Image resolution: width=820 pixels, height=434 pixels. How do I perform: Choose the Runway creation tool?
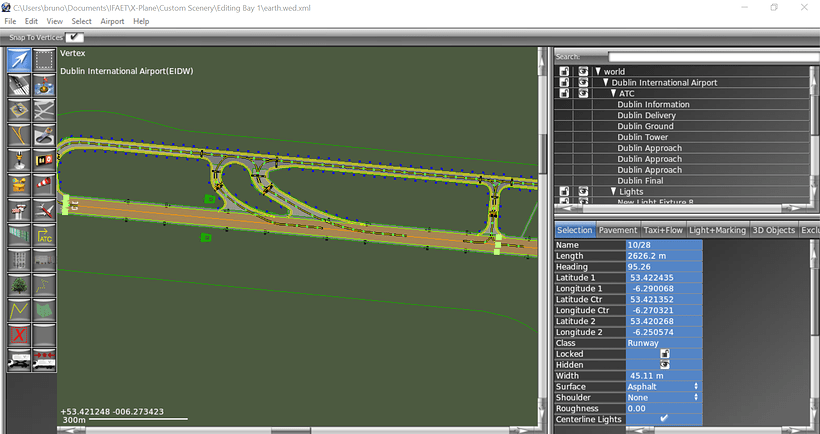(19, 85)
